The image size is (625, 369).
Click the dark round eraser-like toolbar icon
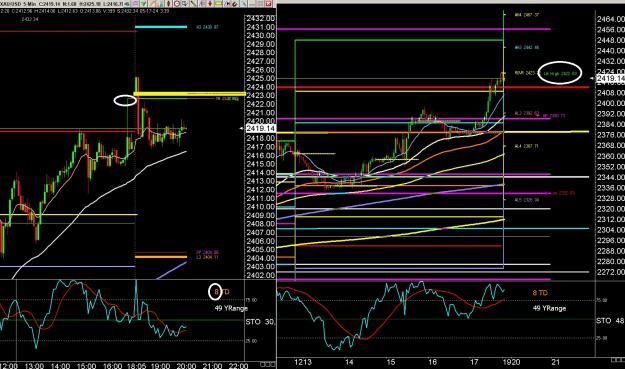pos(235,4)
